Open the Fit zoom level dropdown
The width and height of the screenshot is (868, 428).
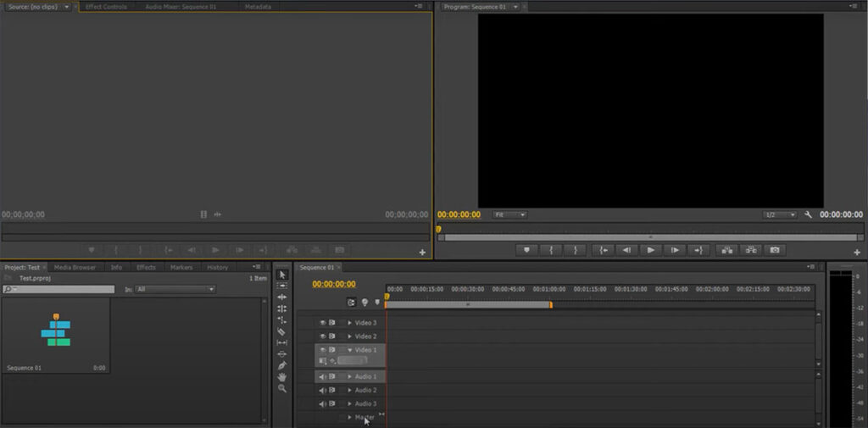click(509, 214)
